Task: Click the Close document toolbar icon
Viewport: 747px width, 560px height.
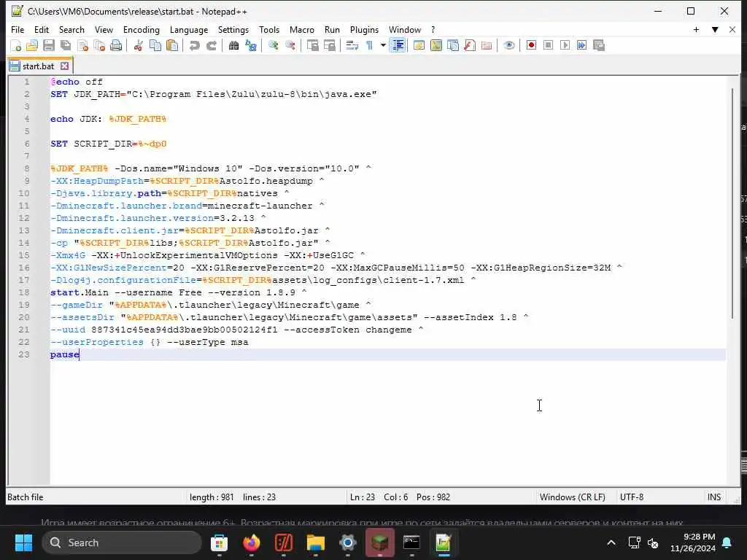Action: [82, 46]
